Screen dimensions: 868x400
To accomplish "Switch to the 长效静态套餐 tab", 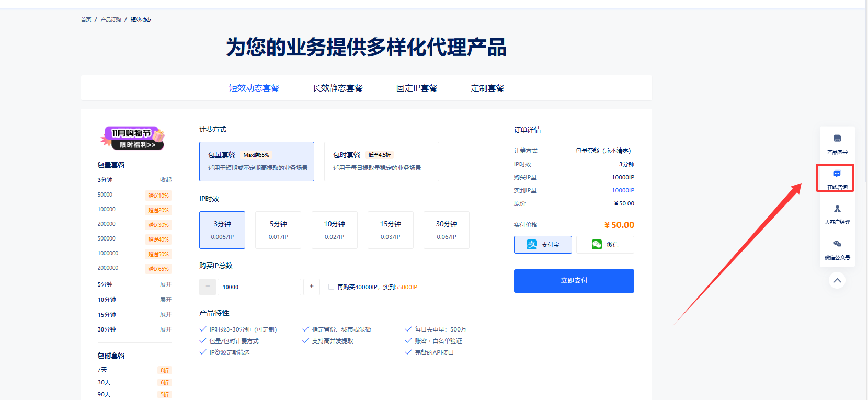I will [338, 88].
